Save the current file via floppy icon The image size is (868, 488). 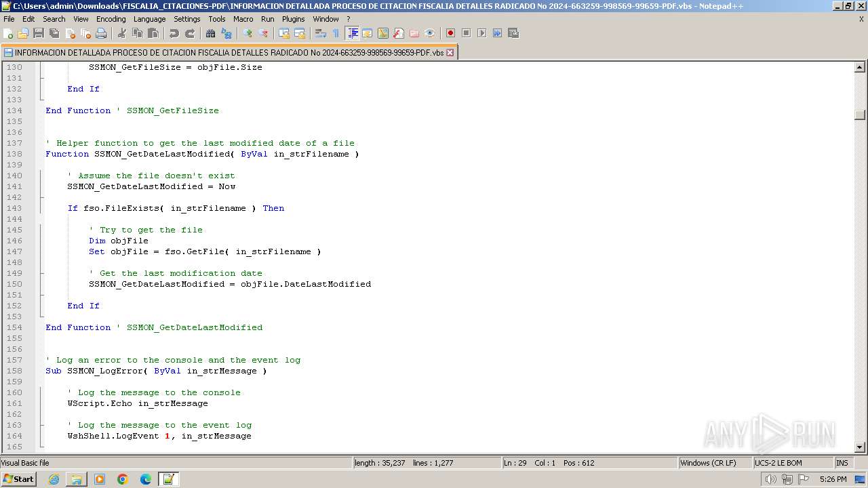click(x=39, y=33)
